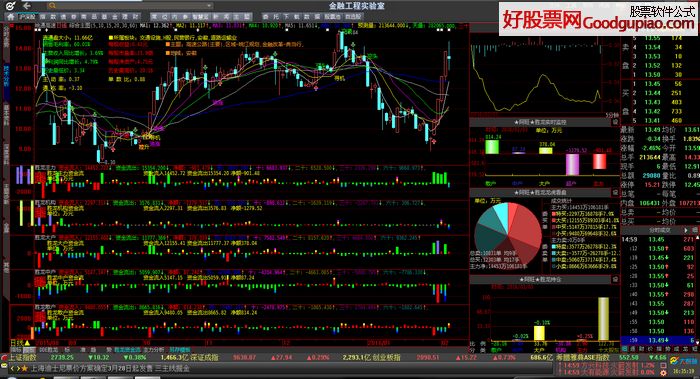Screen dimensions: 700x379
Task: Click the 上证指数 index in status bar
Action: pos(22,358)
